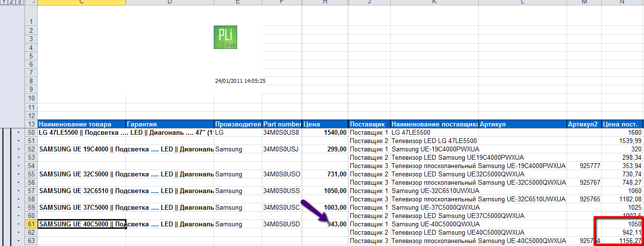Select column M header
This screenshot has height=246, width=644.
584,2
